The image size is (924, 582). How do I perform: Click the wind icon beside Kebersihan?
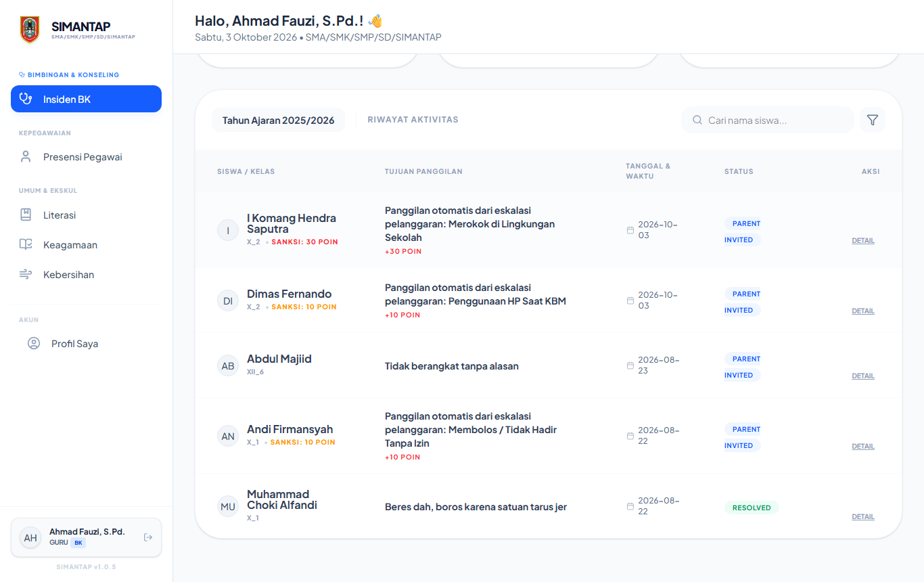coord(26,275)
